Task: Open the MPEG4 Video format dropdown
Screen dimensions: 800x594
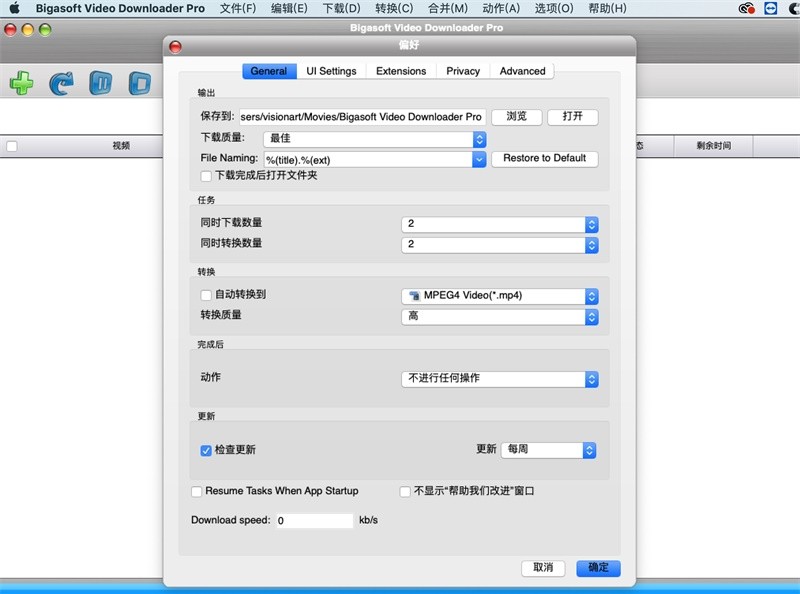Action: 500,296
